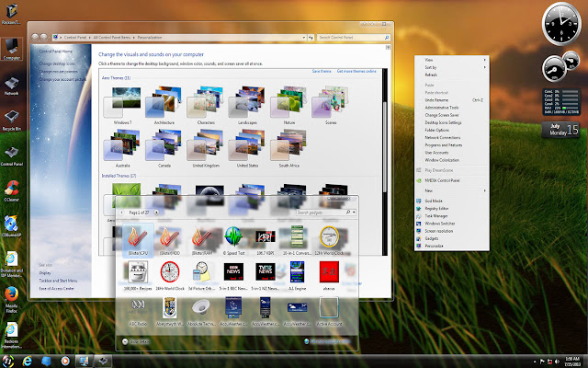Screen dimensions: 588x368
Task: Pick the Speed Test globe gadget
Action: (233, 240)
